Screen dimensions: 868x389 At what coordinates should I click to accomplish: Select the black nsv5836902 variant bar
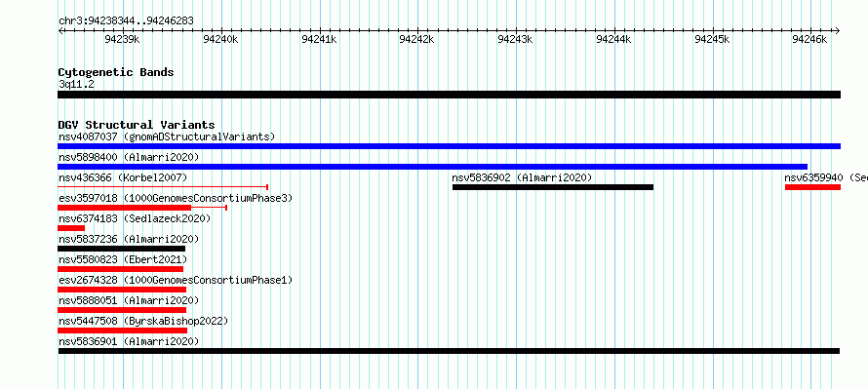tap(553, 187)
